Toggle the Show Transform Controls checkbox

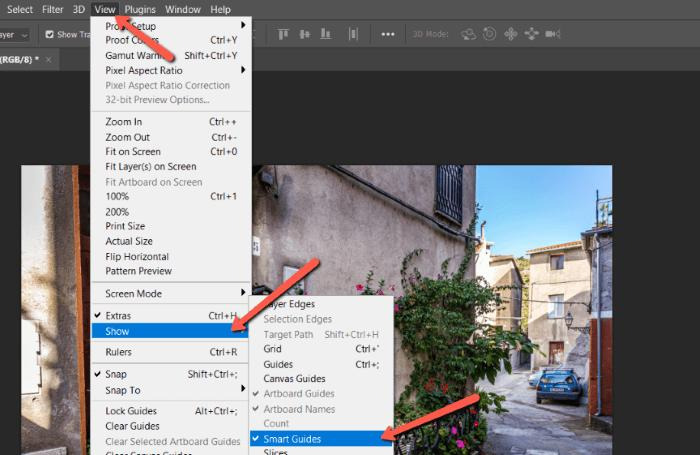tap(50, 34)
